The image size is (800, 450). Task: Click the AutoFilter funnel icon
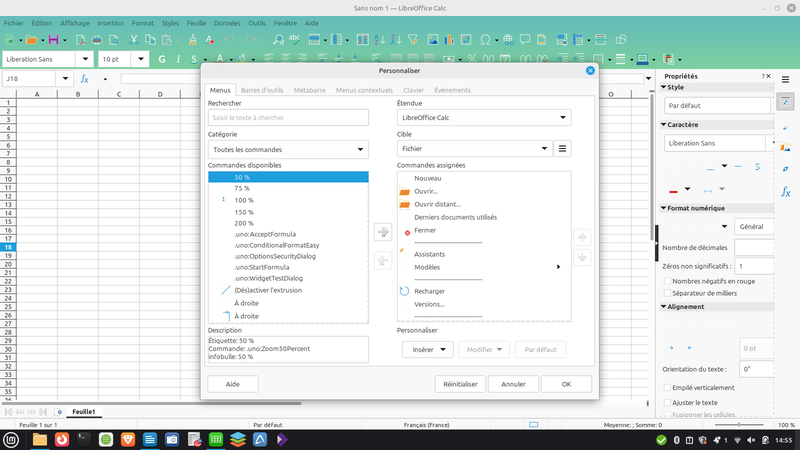pyautogui.click(x=413, y=40)
